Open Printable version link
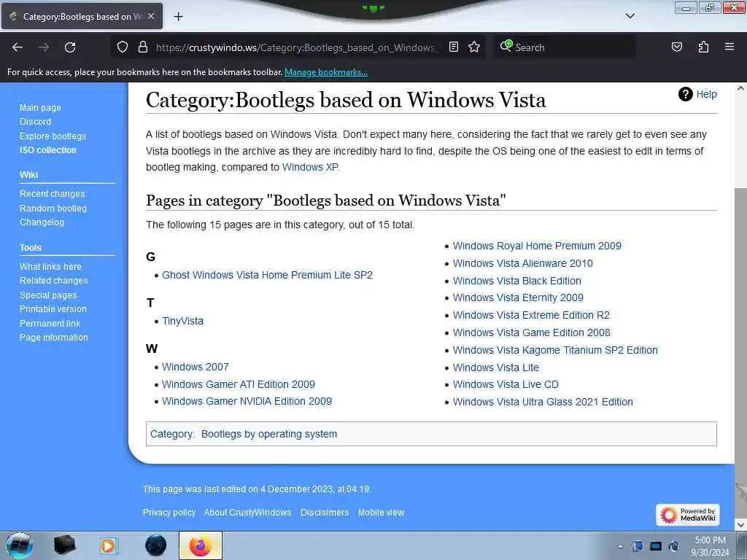Screen dimensions: 747x560 click(53, 308)
